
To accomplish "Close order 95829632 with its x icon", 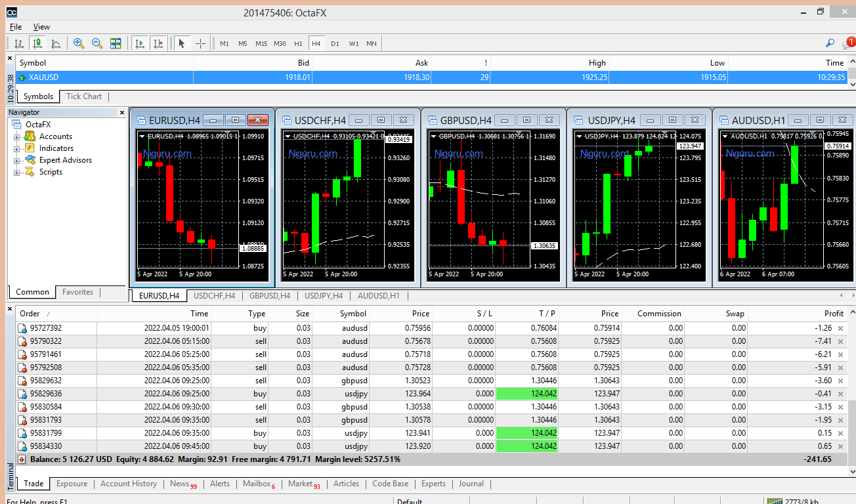I will [x=840, y=381].
